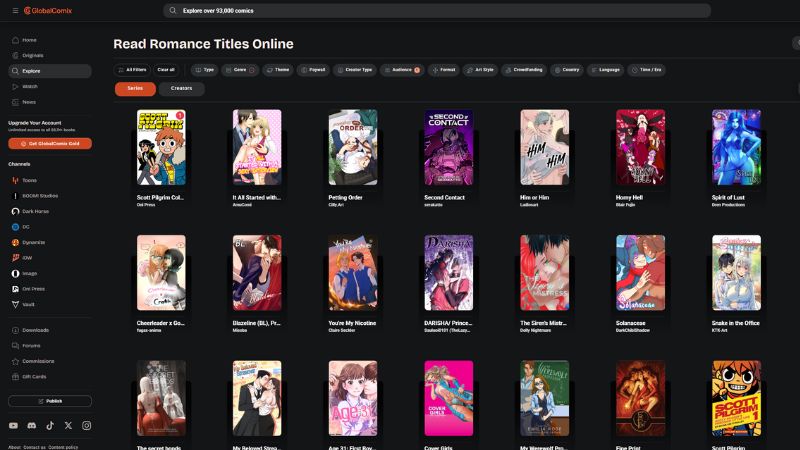Open the Contact us footer link
This screenshot has height=450, width=800.
pos(34,447)
